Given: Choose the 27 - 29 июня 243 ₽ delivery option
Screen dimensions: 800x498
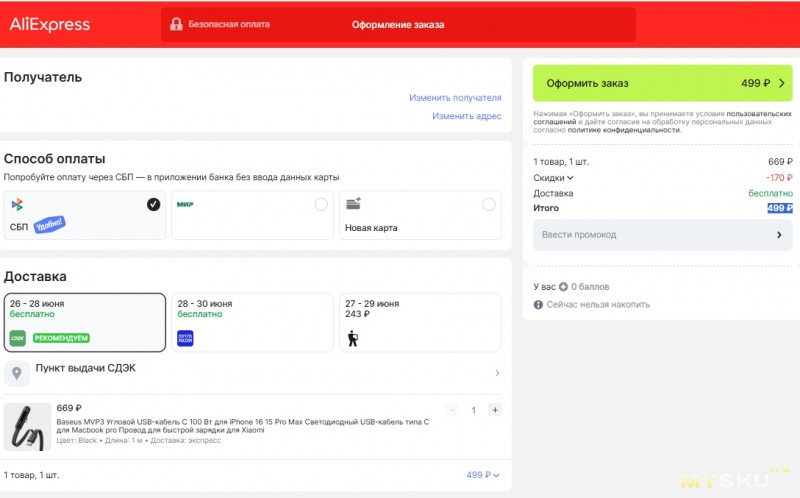Looking at the screenshot, I should pyautogui.click(x=420, y=322).
